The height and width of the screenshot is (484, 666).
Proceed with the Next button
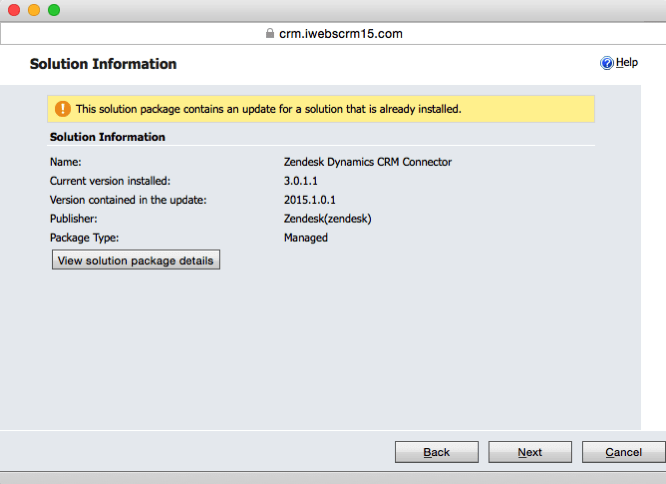point(530,452)
